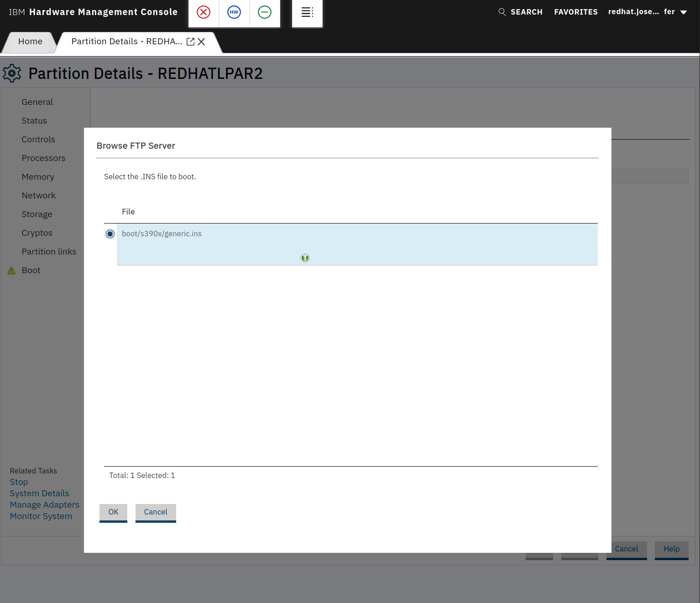Click the blue HW hardware messages icon

234,12
